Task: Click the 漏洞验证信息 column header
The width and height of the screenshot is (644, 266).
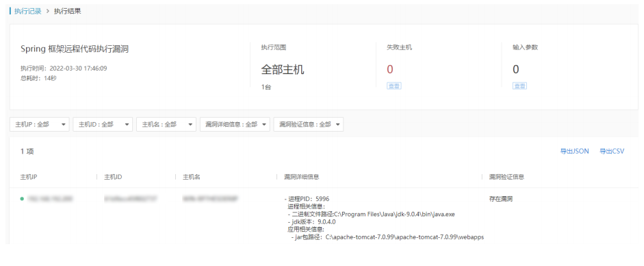Action: click(x=506, y=177)
